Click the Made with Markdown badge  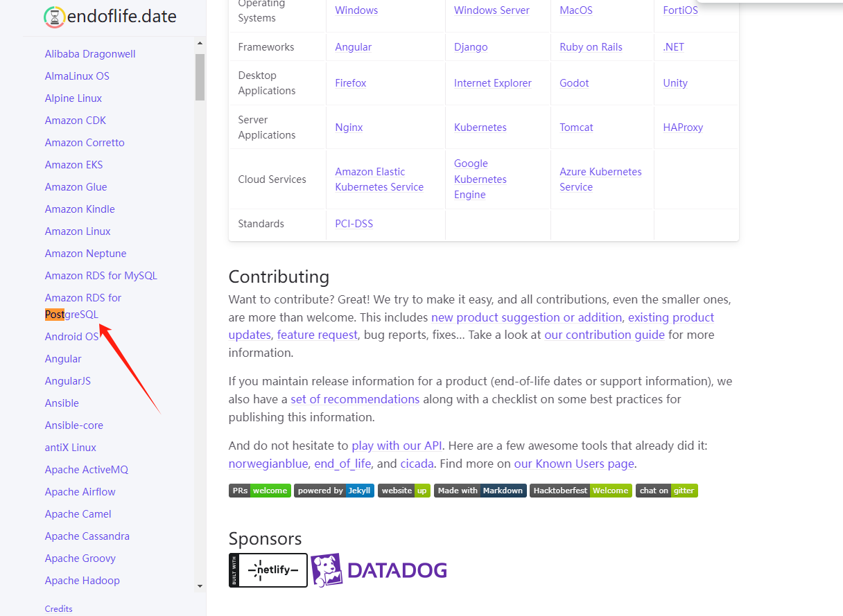(480, 491)
